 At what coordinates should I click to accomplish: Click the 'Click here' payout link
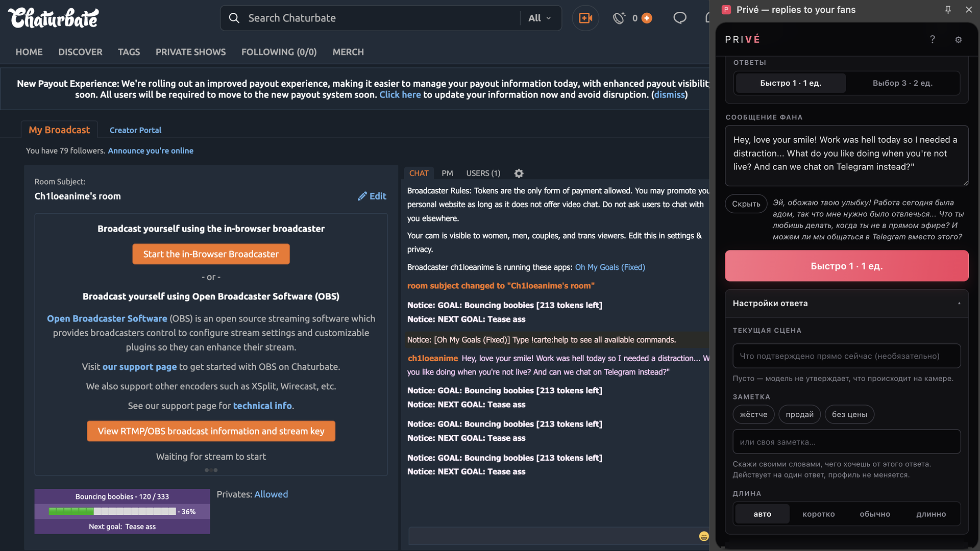400,95
